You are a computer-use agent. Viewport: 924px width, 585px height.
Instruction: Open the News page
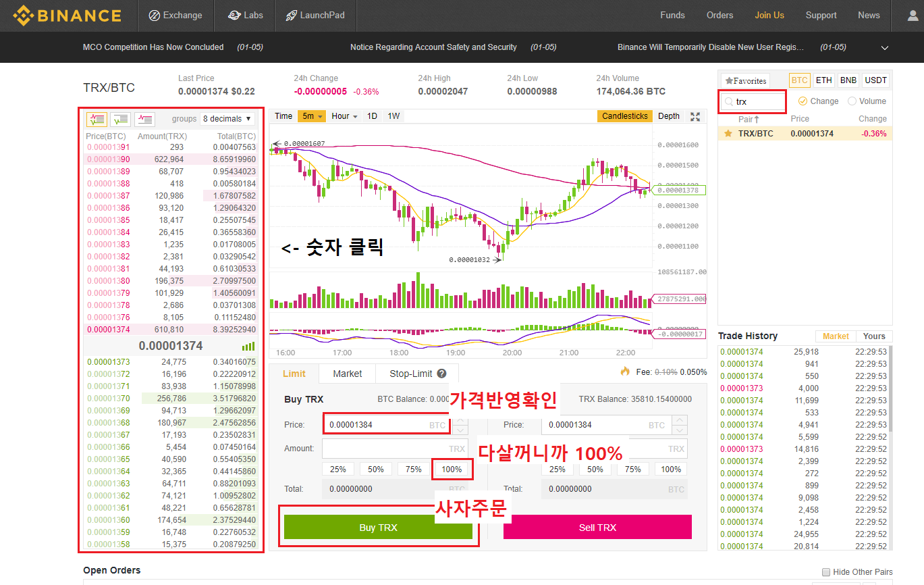pos(869,15)
